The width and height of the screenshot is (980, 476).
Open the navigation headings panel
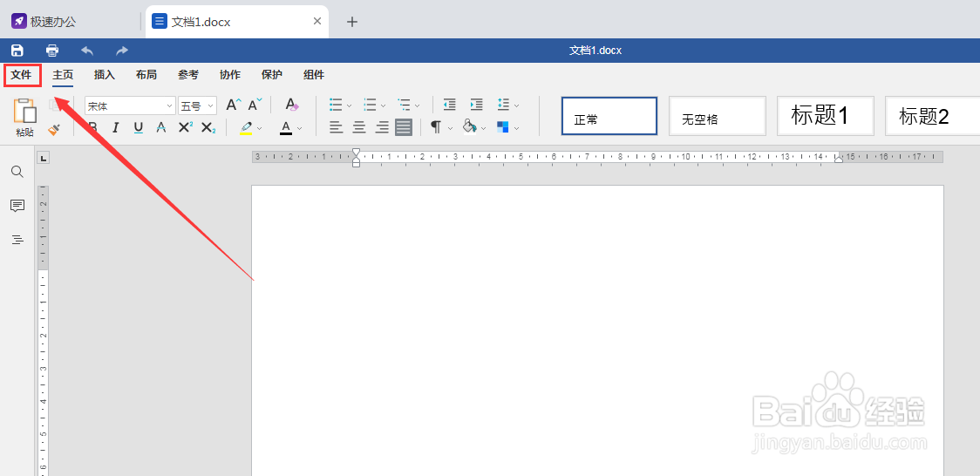point(17,239)
